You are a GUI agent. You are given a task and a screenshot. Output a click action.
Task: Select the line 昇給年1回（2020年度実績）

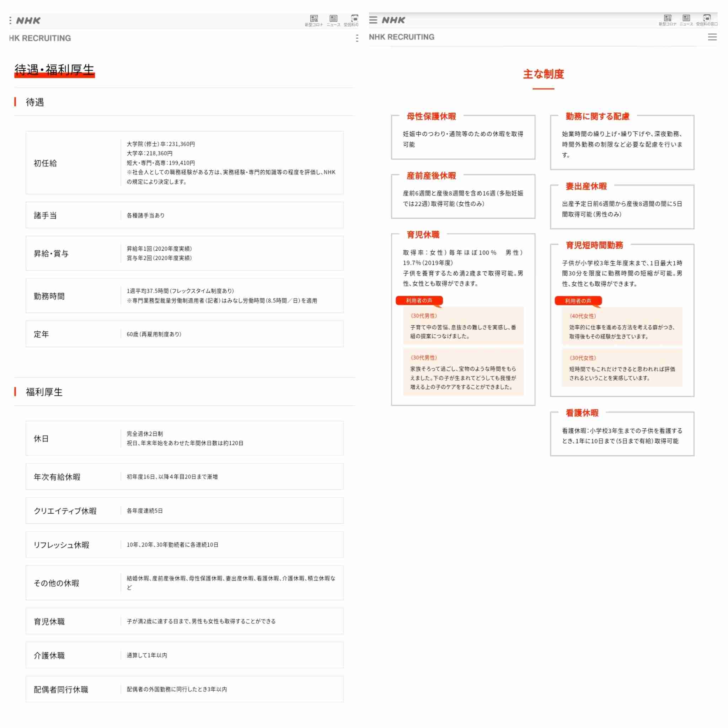click(159, 249)
